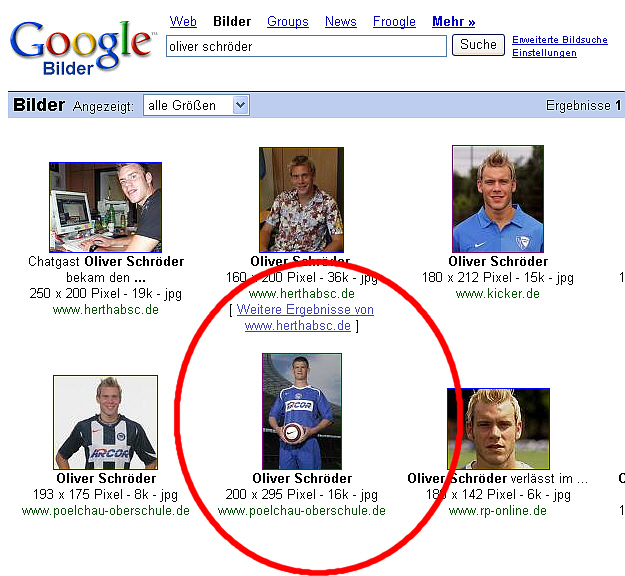Switch to the Groups tab

point(288,21)
